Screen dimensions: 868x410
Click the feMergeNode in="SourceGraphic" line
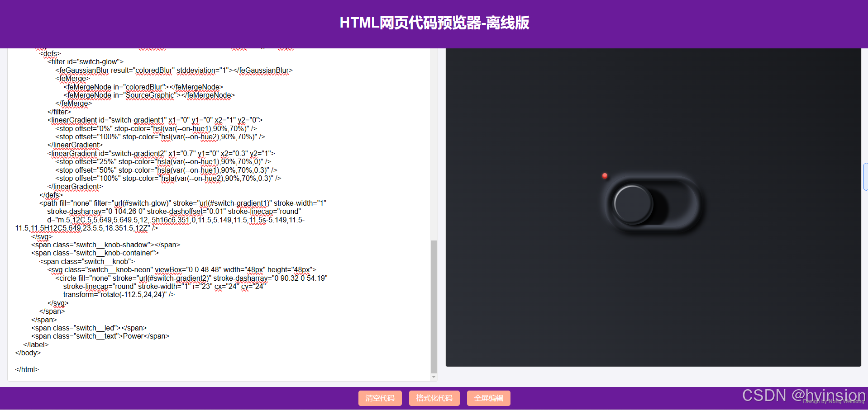coord(149,95)
